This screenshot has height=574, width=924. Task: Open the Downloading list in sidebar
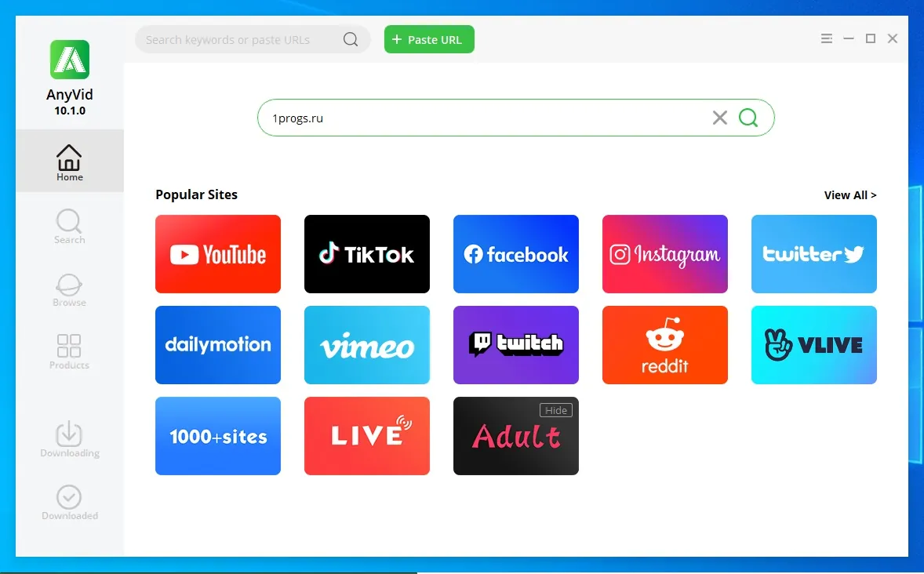click(x=70, y=440)
